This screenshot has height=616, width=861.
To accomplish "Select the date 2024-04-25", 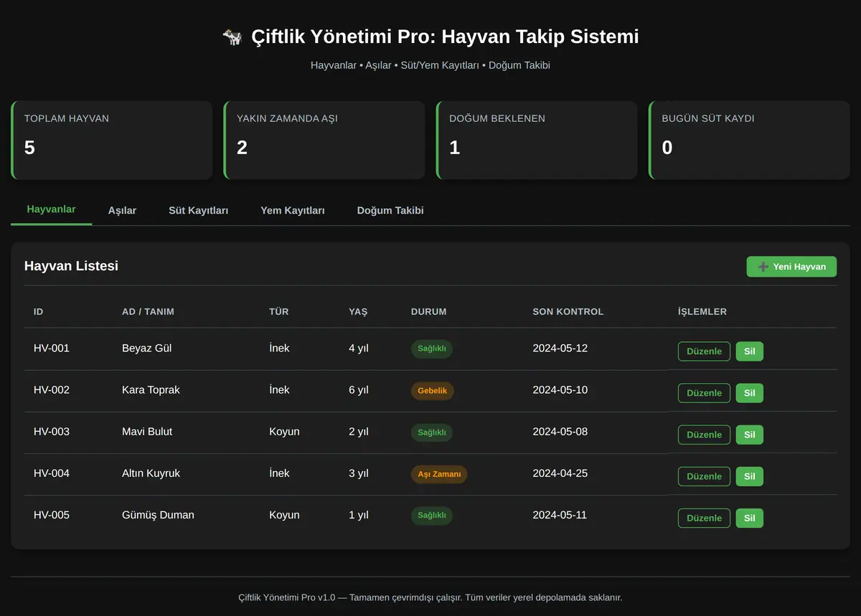I will click(560, 473).
